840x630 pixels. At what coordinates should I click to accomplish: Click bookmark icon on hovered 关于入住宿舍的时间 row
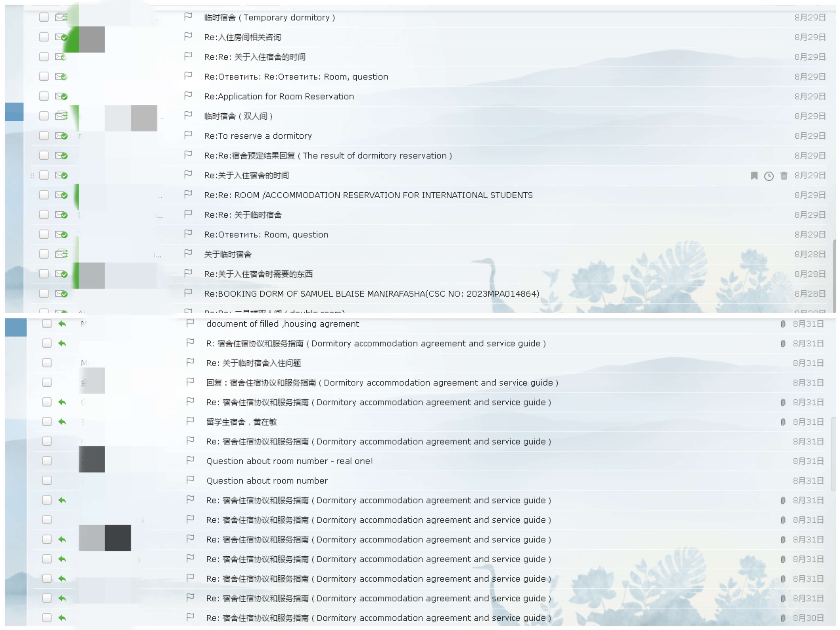click(754, 175)
